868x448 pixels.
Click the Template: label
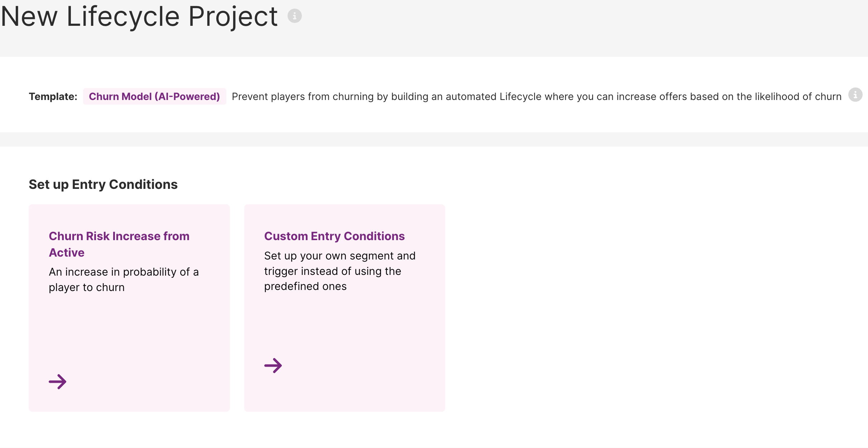[53, 96]
